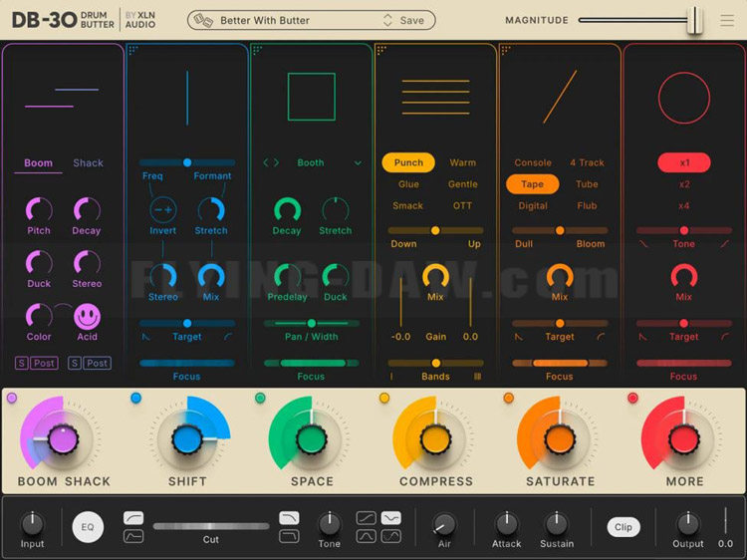Image resolution: width=747 pixels, height=560 pixels.
Task: Select the high-shelf filter shape icon
Action: (x=289, y=537)
